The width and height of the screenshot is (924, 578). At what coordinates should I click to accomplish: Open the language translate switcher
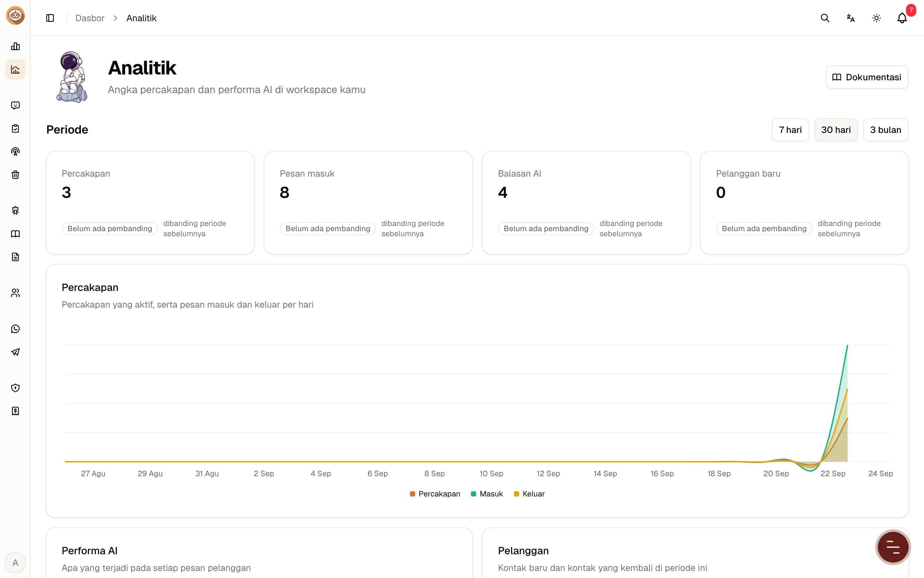click(851, 18)
